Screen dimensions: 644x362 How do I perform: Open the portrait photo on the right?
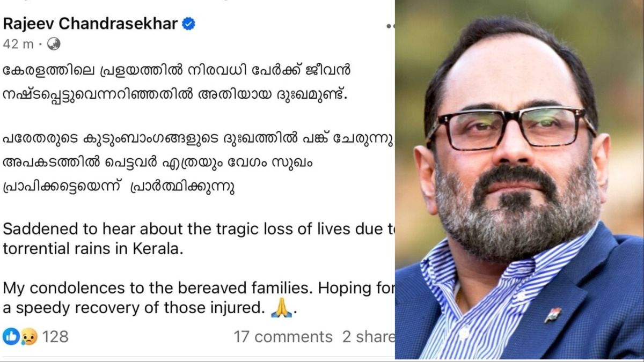[x=519, y=180]
